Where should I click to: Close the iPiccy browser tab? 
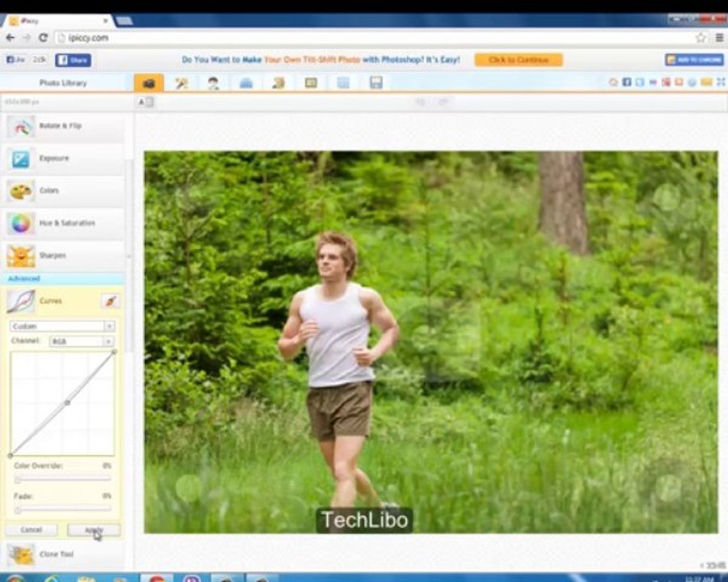coord(105,21)
